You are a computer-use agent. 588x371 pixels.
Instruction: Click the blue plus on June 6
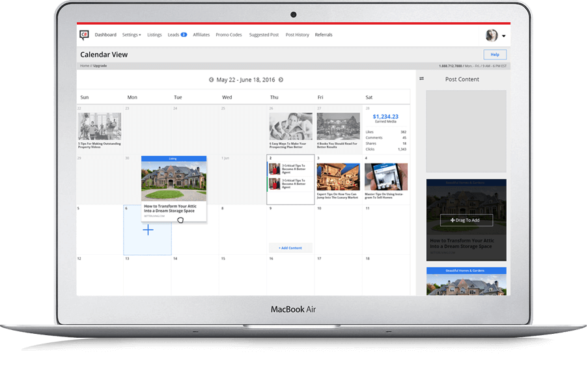(148, 230)
